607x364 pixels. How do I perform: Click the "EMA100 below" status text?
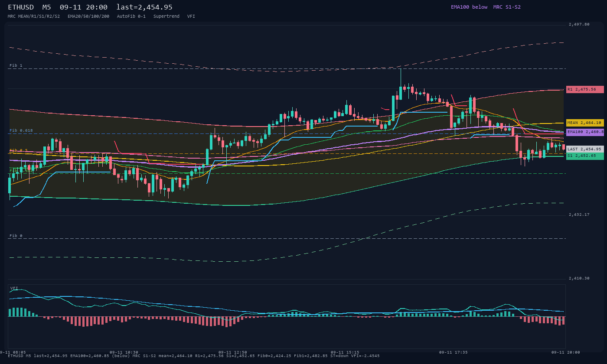tap(469, 7)
